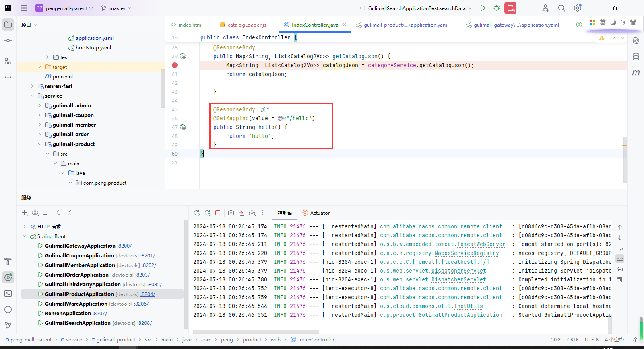Expand the gulimall-admin module
This screenshot has height=349, width=644.
[x=39, y=105]
